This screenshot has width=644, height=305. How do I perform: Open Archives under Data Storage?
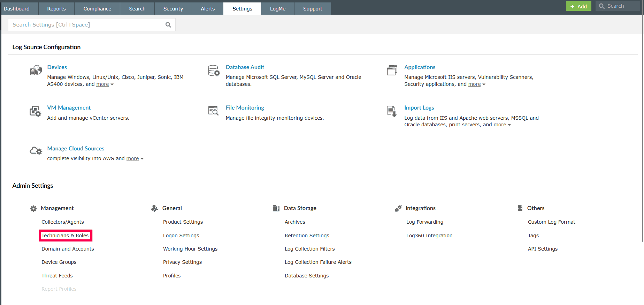point(295,222)
